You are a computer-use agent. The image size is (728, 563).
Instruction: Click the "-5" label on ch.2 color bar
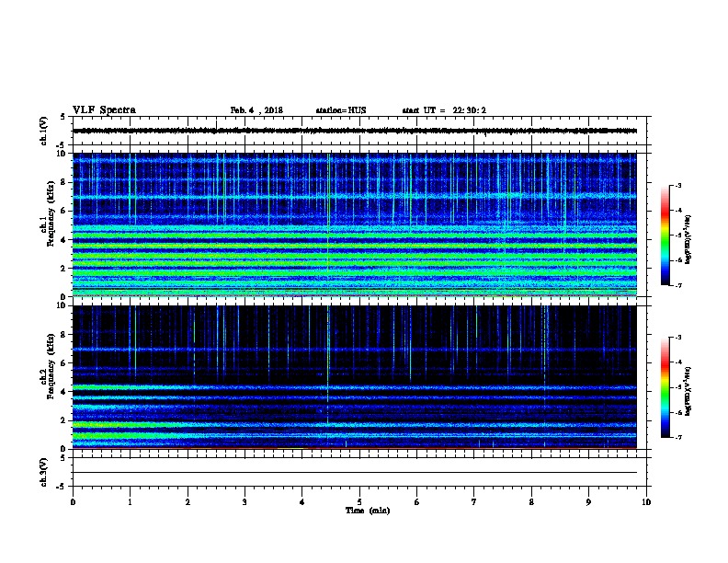click(677, 387)
